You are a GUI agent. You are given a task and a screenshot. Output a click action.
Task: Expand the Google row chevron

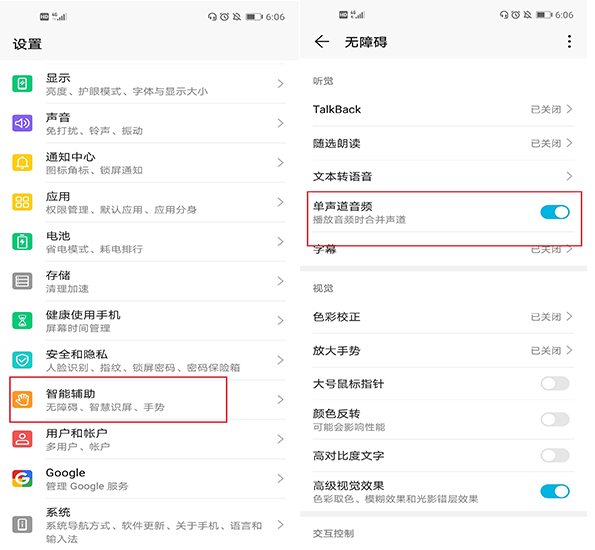(x=280, y=478)
